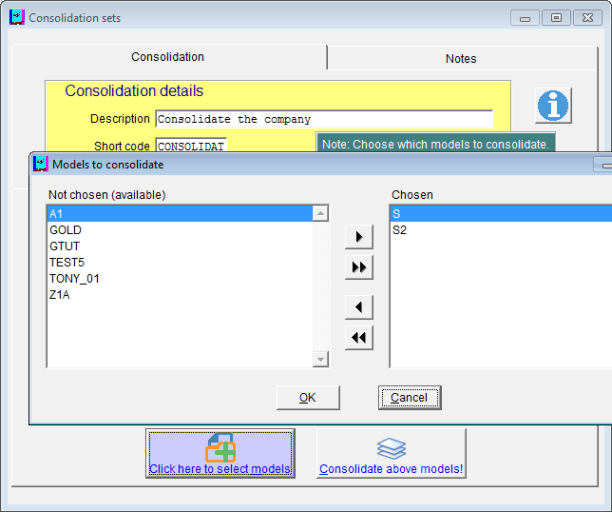Move all models to Chosen list

coord(359,267)
